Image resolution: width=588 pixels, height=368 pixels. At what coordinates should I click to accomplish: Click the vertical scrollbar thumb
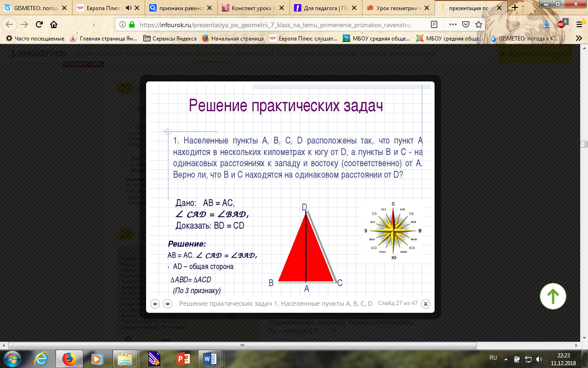coord(584,144)
